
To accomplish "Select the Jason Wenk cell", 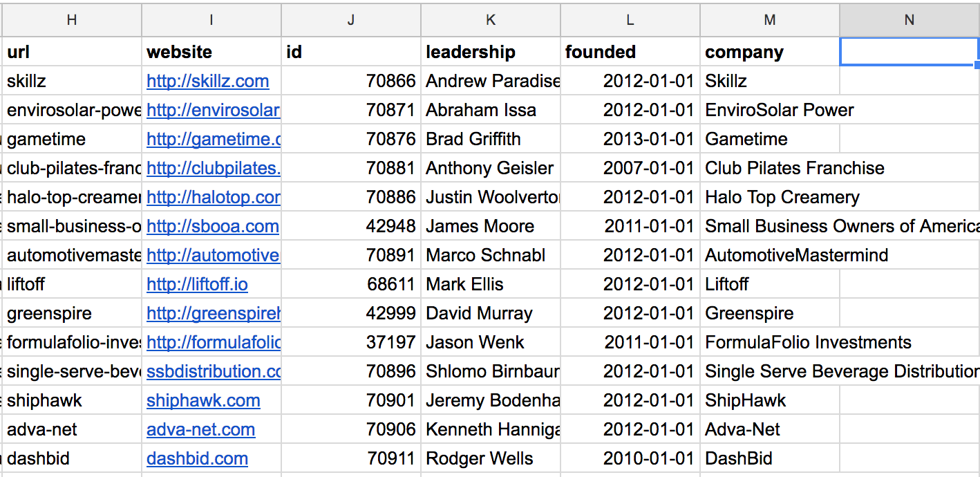I will (491, 342).
